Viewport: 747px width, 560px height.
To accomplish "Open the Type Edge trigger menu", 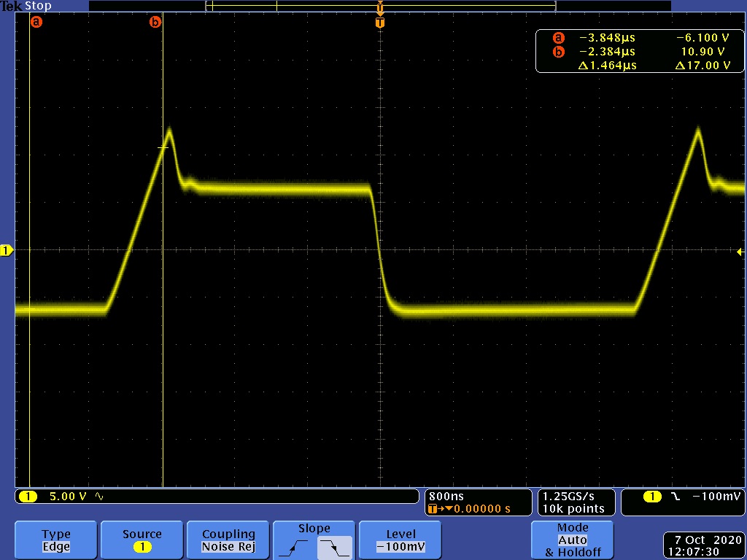I will [x=55, y=540].
